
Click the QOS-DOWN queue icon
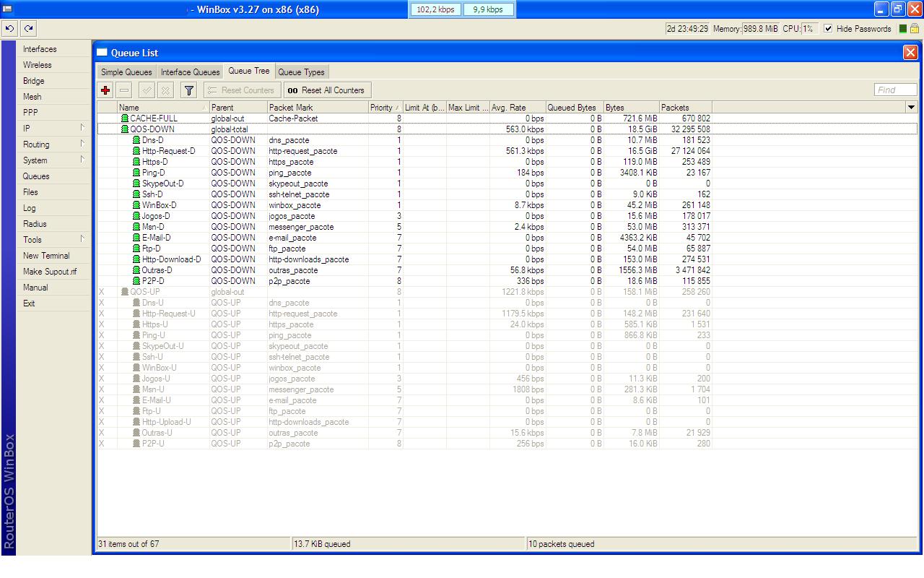click(125, 129)
